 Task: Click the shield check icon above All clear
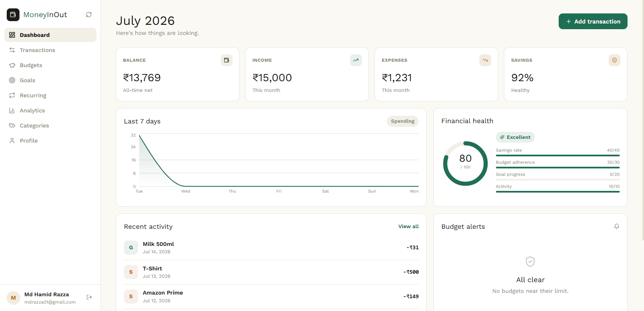(530, 261)
